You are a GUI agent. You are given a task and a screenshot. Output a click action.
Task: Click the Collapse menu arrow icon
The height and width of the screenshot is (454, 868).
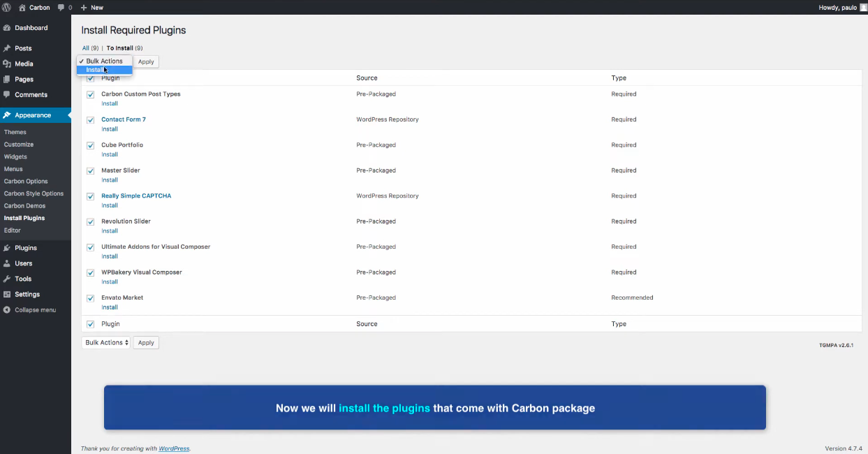coord(7,309)
